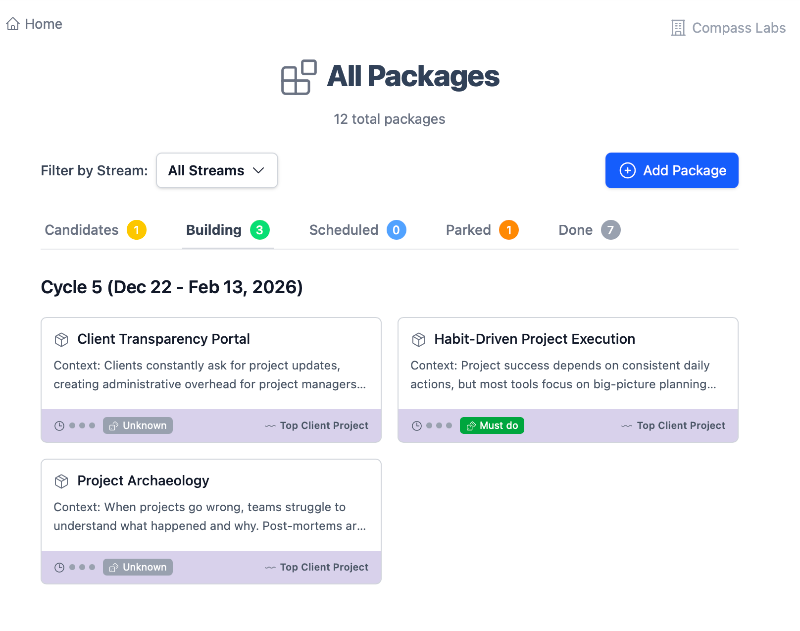This screenshot has width=800, height=631.
Task: Click the package cube icon on Client Transparency Portal
Action: (61, 339)
